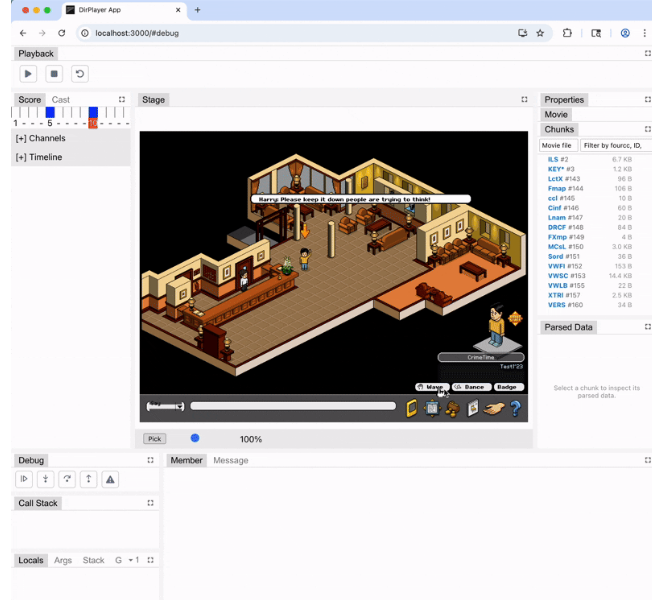Open the tab overflow dropdown next to G

(x=133, y=560)
